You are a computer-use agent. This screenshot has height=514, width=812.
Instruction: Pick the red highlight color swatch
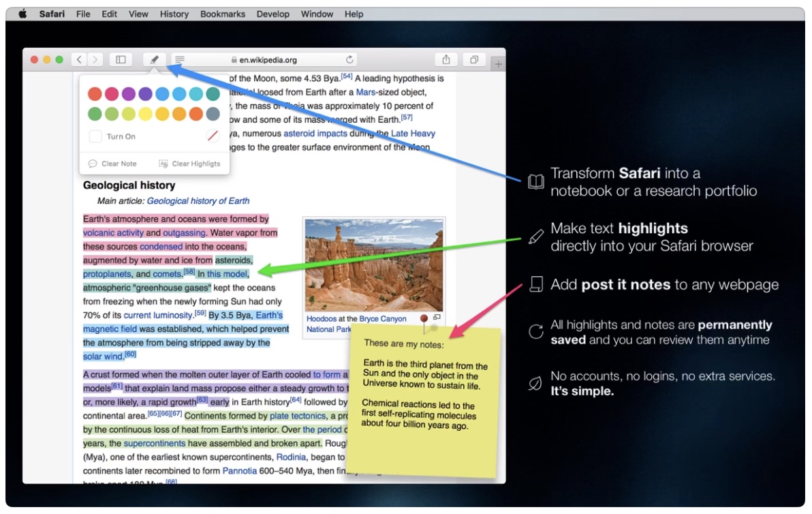tap(95, 94)
